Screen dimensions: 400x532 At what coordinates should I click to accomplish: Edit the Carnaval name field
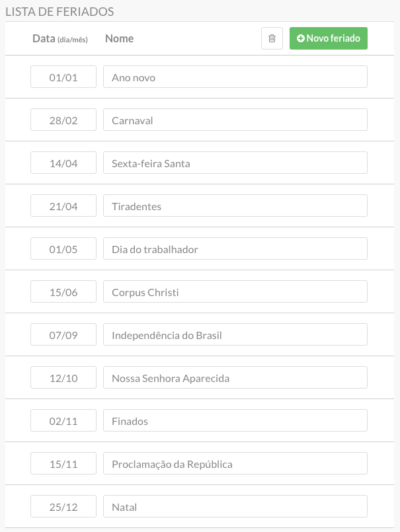tap(235, 120)
